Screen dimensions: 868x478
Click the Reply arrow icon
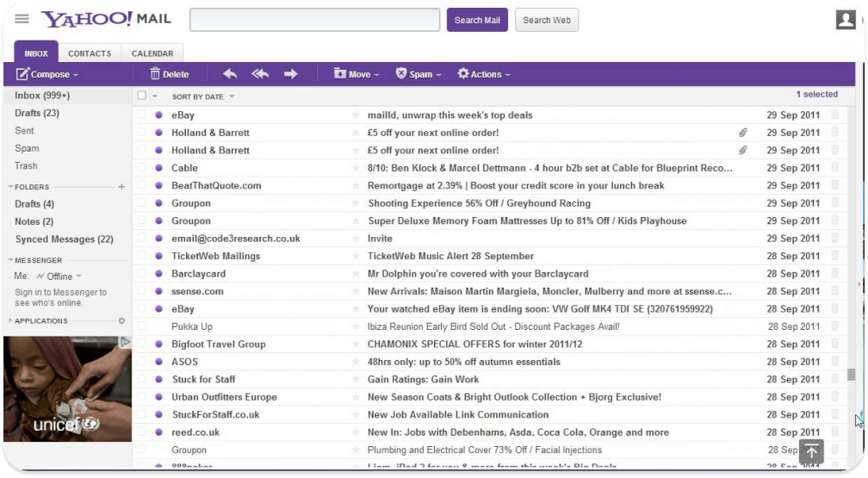coord(230,74)
